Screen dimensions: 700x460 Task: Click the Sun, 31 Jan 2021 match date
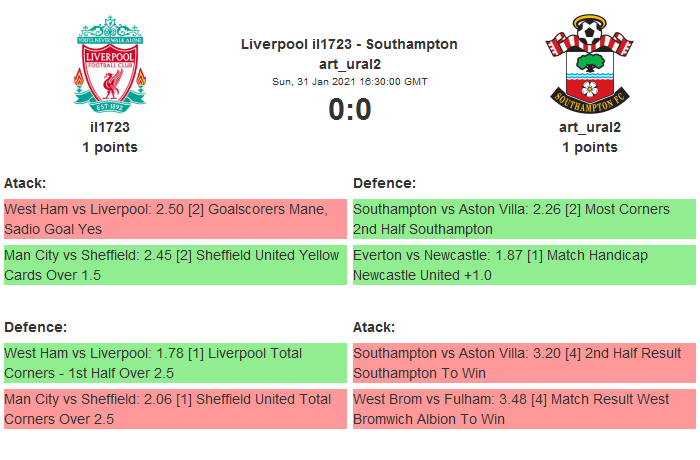(349, 82)
